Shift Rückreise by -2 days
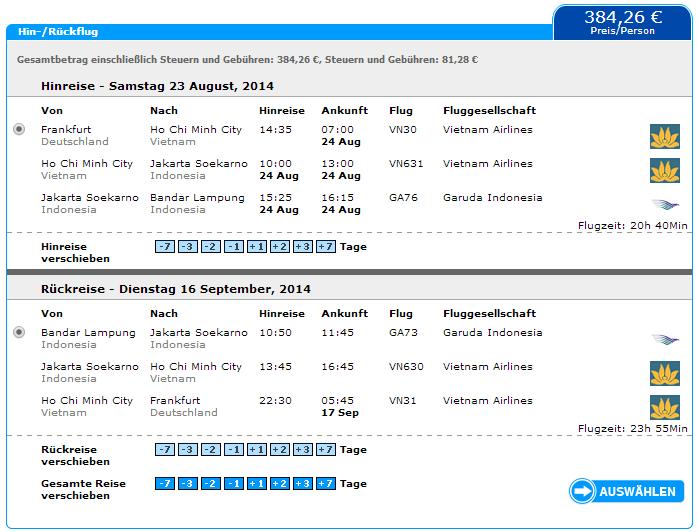This screenshot has height=532, width=698. [211, 450]
